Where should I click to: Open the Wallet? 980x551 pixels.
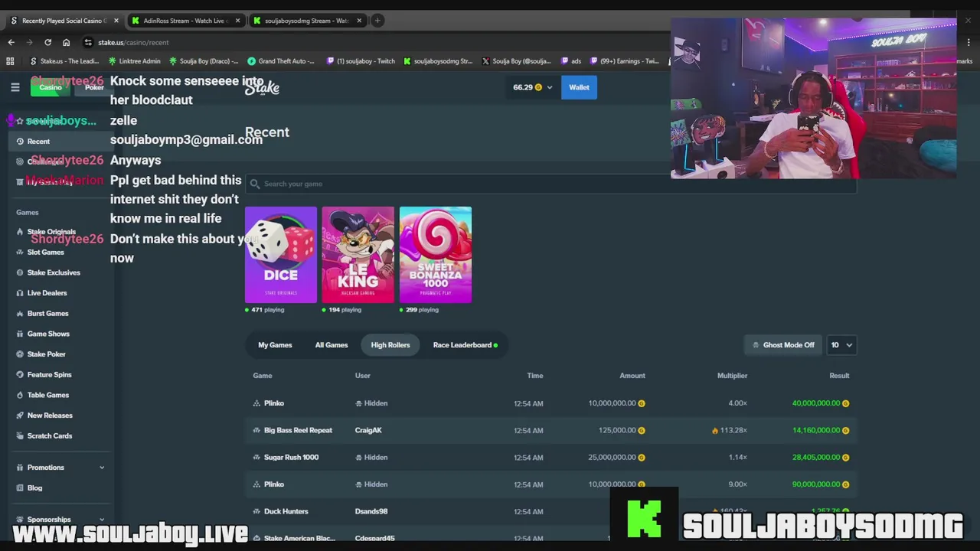[579, 87]
